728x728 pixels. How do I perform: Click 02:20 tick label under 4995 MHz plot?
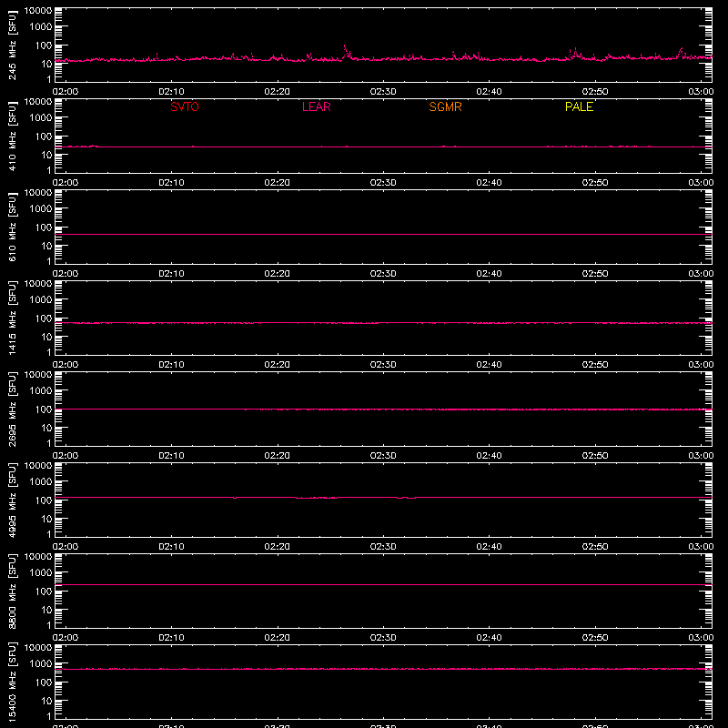click(278, 547)
